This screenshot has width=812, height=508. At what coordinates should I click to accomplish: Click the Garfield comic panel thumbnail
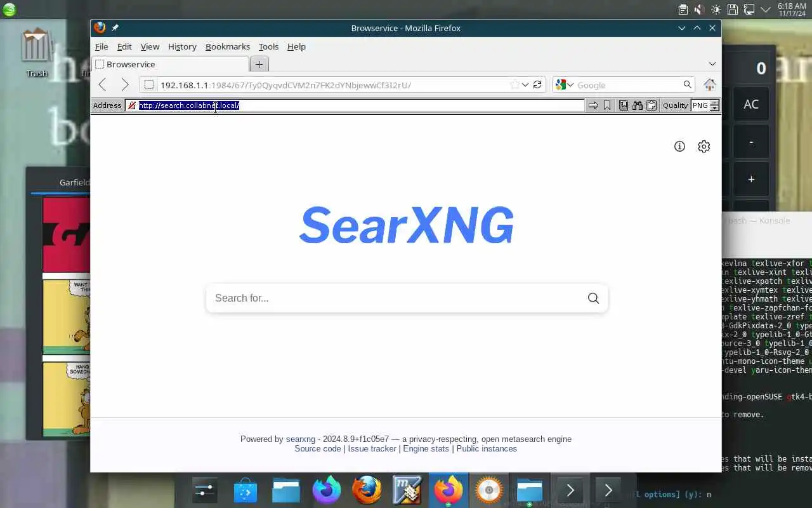66,317
